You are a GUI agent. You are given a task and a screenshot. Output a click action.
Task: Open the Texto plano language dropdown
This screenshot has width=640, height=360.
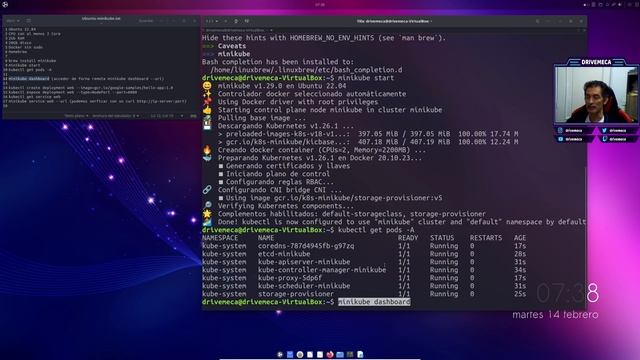[76, 116]
